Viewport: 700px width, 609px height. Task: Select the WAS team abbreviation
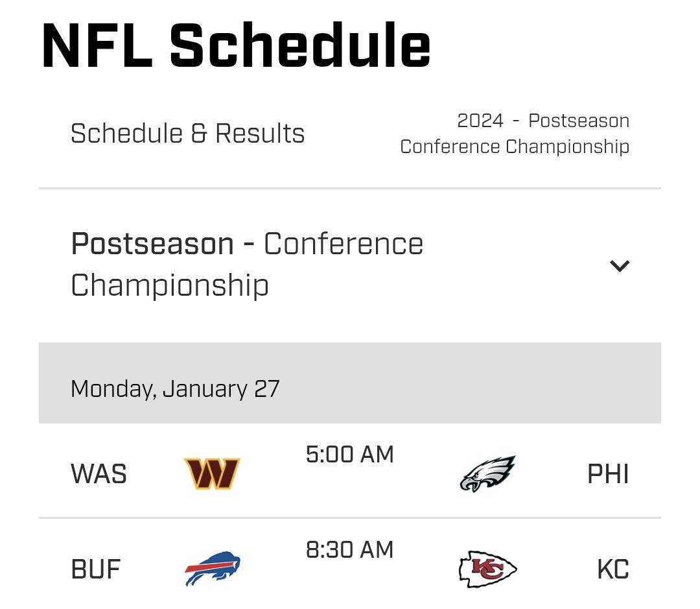[x=99, y=475]
